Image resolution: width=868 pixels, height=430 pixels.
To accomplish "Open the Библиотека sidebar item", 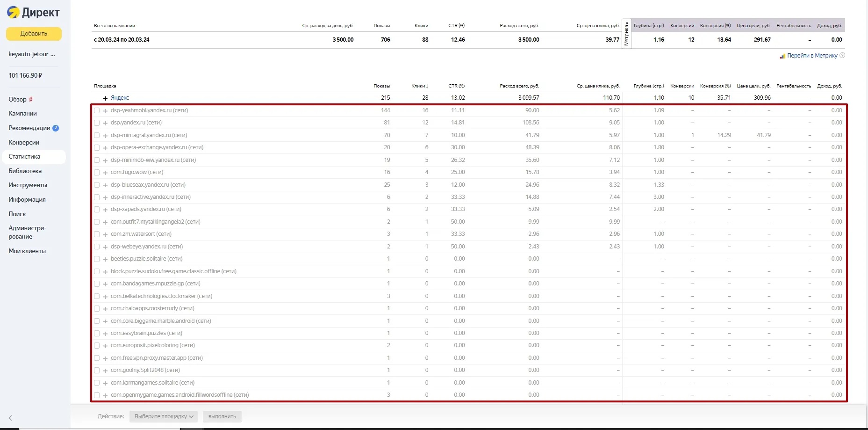I will [x=25, y=171].
